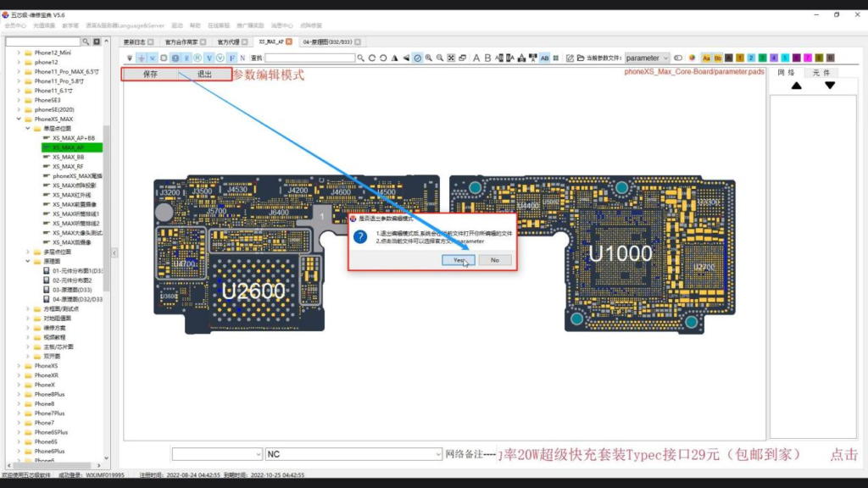Viewport: 868px width, 488px height.
Task: Click the zoom out magnifier icon
Action: (440, 58)
